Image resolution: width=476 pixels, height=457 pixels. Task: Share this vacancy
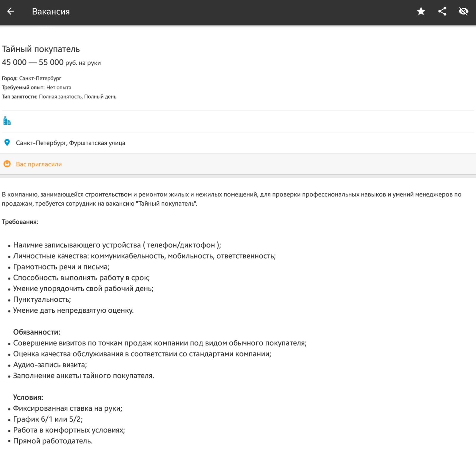click(x=442, y=11)
